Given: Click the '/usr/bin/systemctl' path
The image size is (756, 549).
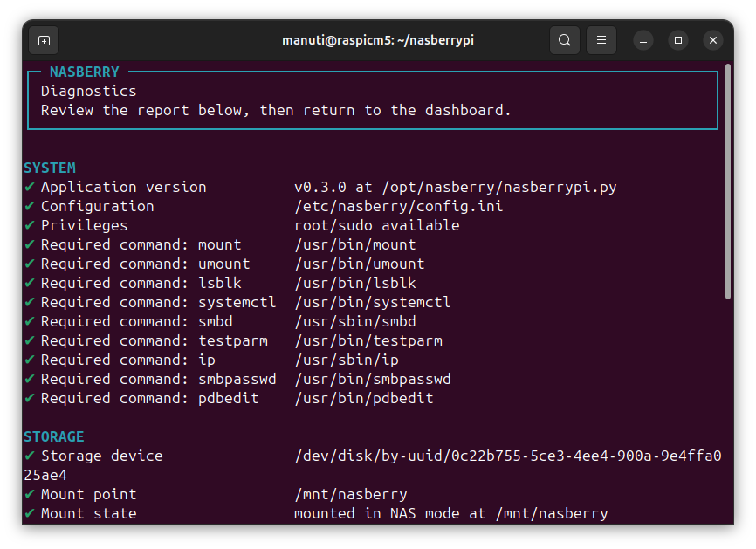Looking at the screenshot, I should pos(373,302).
